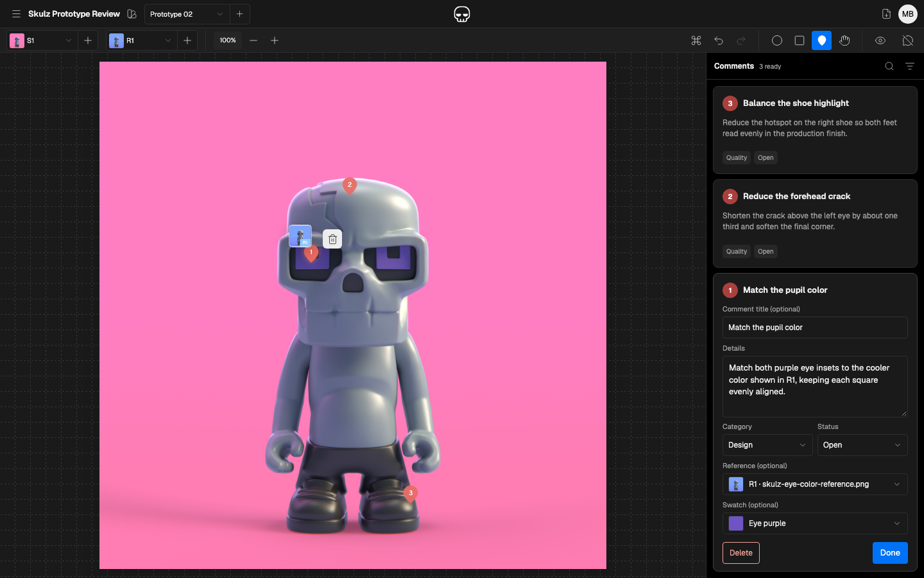Viewport: 924px width, 578px height.
Task: Click into the Details text area
Action: point(815,387)
